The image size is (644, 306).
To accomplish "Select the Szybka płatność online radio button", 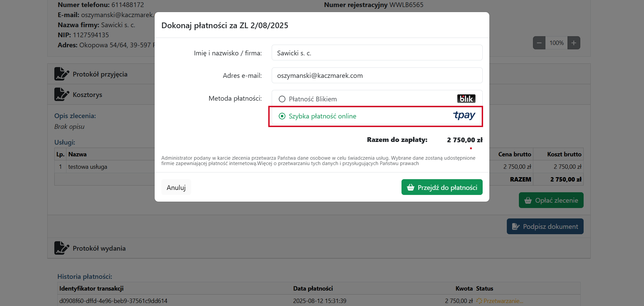I will (x=282, y=116).
